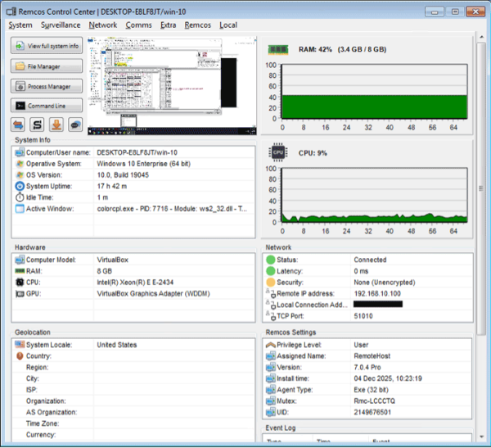This screenshot has height=448, width=491.
Task: Click the CPU chip icon above the usage graph
Action: click(x=277, y=152)
